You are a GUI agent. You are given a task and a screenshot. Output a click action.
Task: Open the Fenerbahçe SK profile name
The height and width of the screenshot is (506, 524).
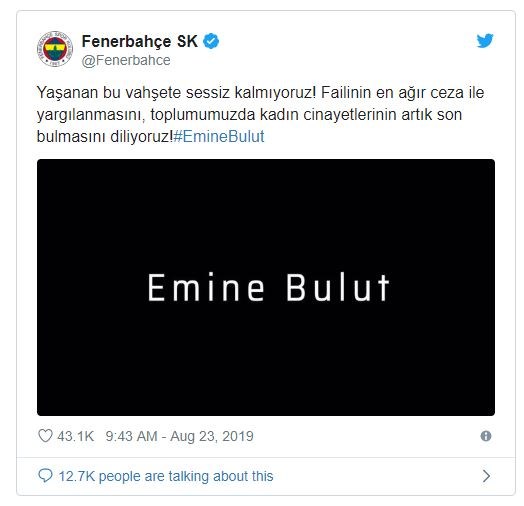140,41
